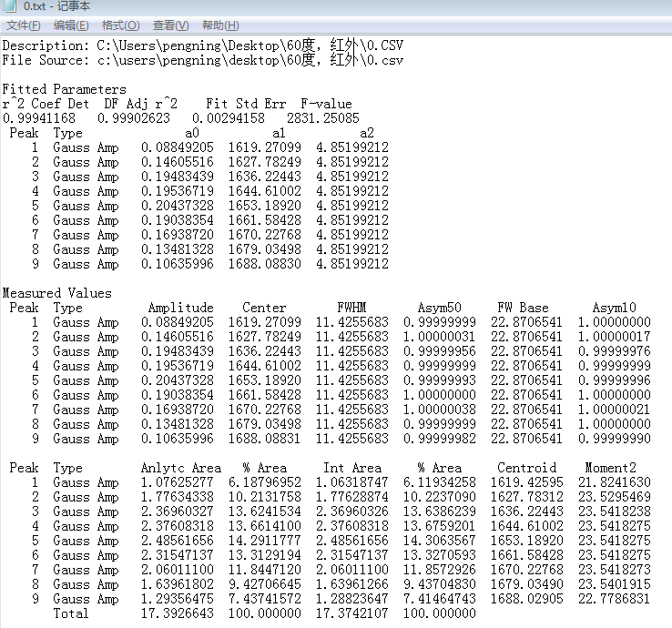Click the Anlytc Area column header
672x628 pixels.
coord(181,468)
